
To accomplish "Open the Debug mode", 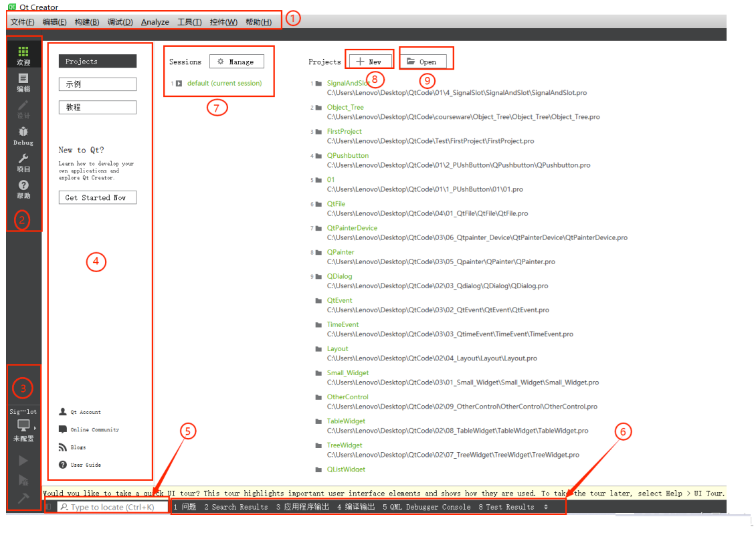I will [x=23, y=136].
